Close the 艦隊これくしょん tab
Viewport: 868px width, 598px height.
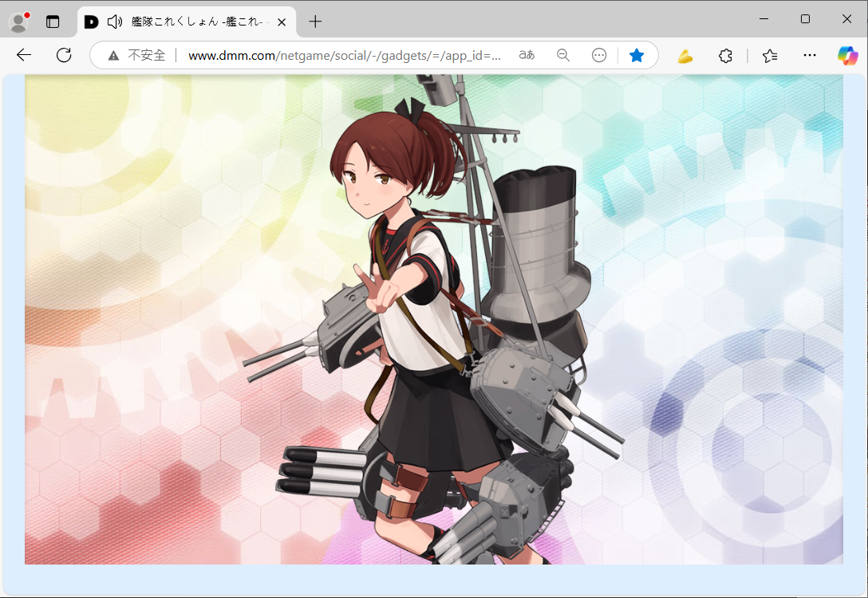pos(282,22)
